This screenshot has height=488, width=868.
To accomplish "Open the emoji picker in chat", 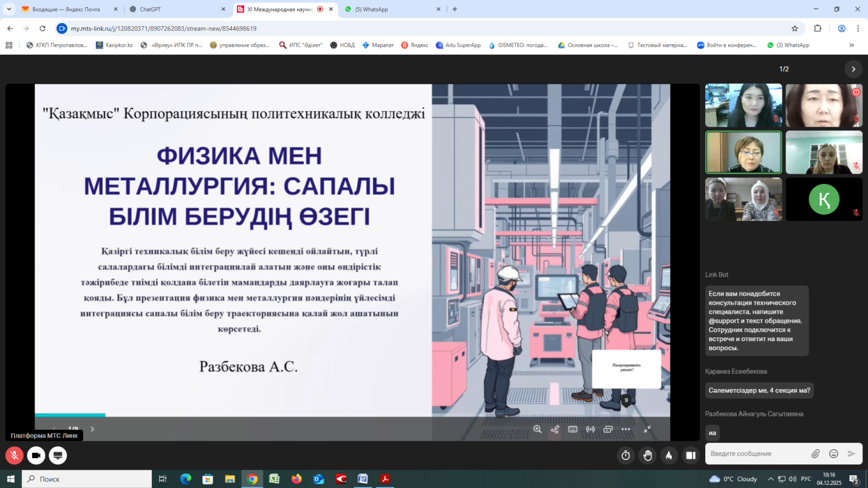I will [x=833, y=453].
